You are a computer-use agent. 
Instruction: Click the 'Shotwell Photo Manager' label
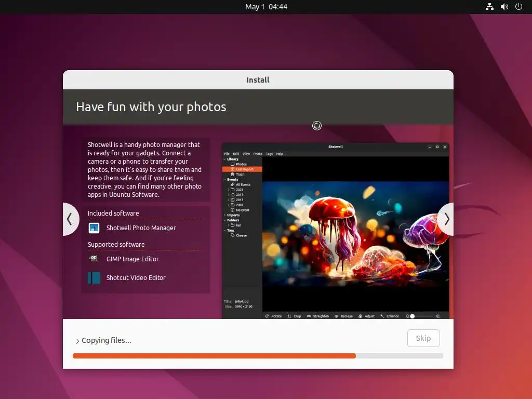pyautogui.click(x=141, y=228)
